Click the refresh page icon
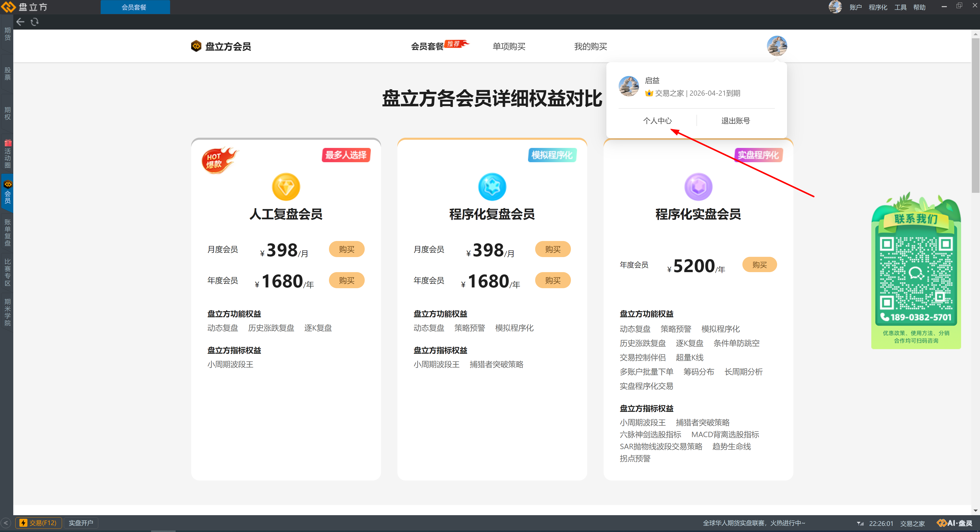Image resolution: width=980 pixels, height=532 pixels. pos(35,22)
